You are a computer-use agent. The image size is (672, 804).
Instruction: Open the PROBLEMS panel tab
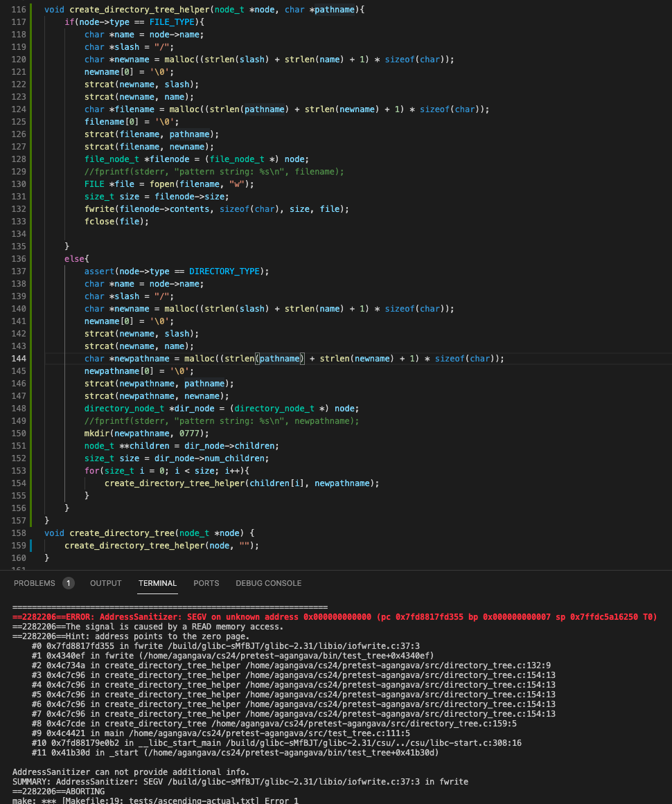pyautogui.click(x=34, y=583)
